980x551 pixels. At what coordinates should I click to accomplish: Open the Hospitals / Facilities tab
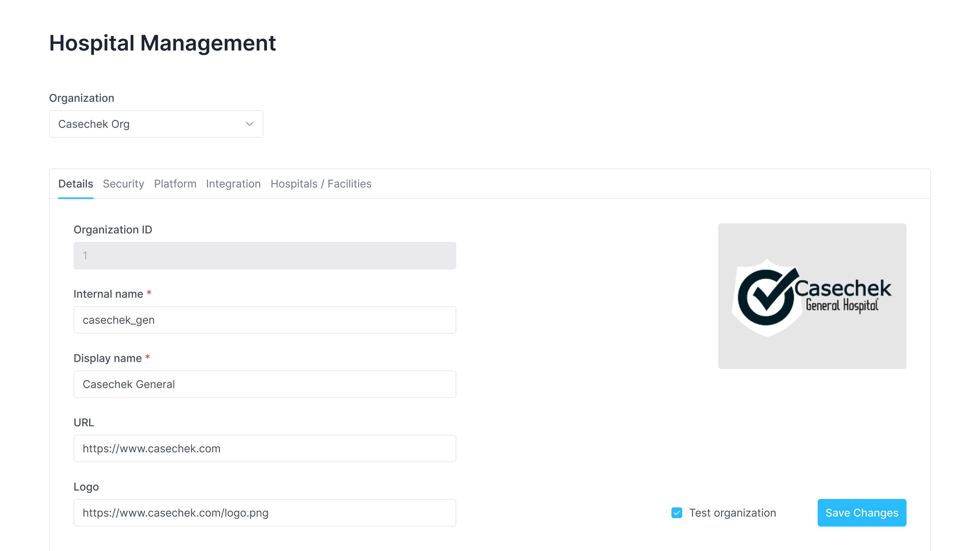pyautogui.click(x=321, y=184)
